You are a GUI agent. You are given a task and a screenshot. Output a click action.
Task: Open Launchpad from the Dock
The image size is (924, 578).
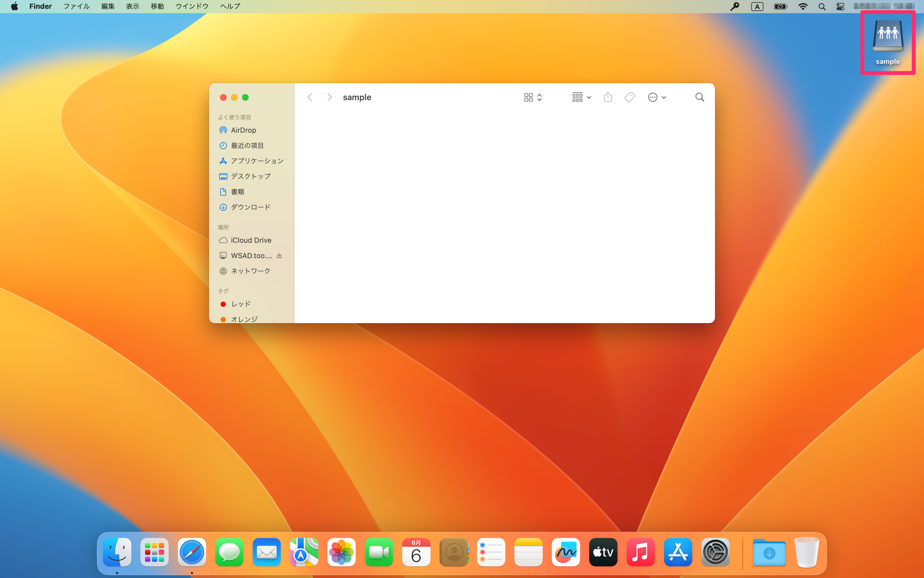pos(155,552)
